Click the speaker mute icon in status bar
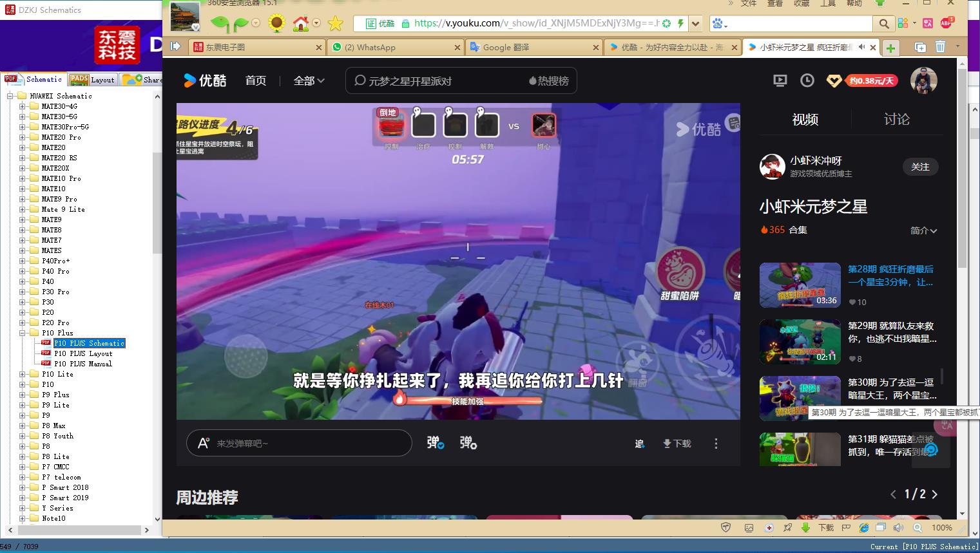 (898, 527)
